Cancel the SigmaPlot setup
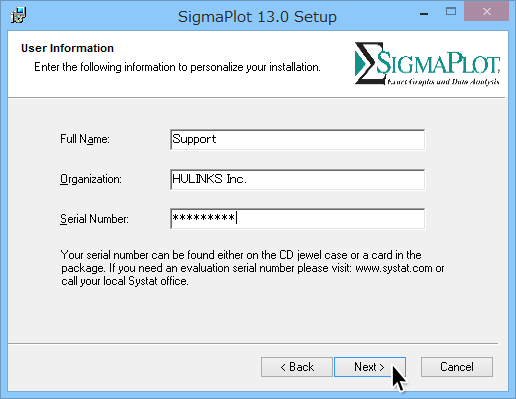The width and height of the screenshot is (516, 399). tap(457, 367)
